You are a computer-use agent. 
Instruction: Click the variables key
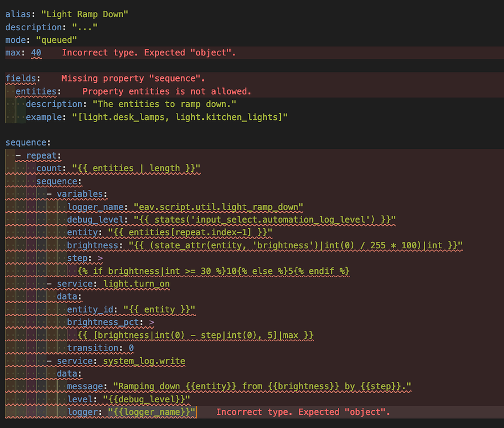pyautogui.click(x=80, y=194)
